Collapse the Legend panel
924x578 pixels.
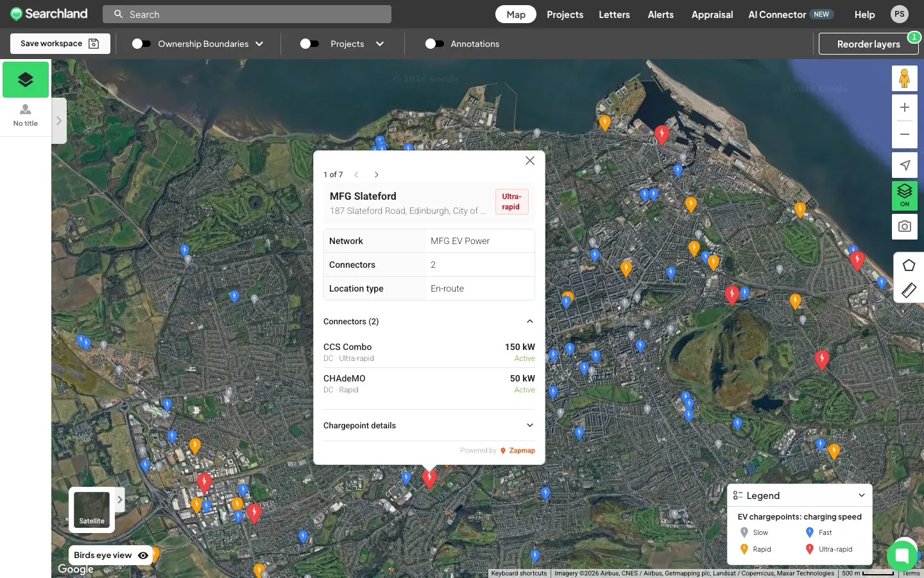(x=862, y=495)
